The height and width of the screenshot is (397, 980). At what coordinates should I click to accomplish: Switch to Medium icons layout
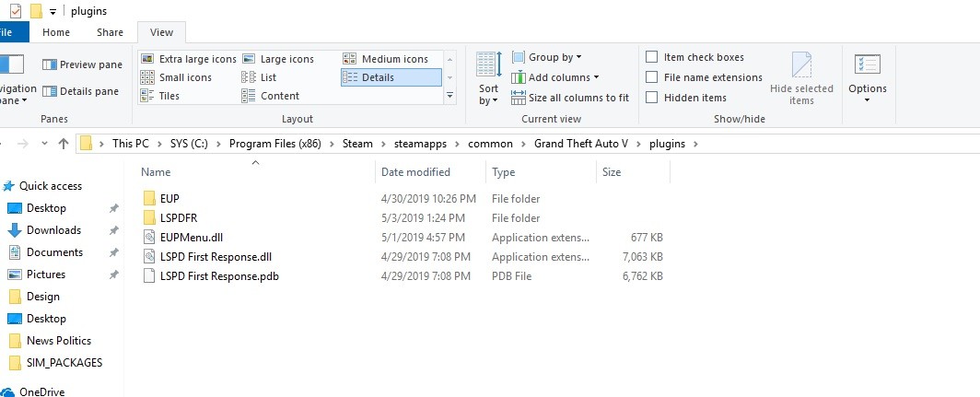386,59
